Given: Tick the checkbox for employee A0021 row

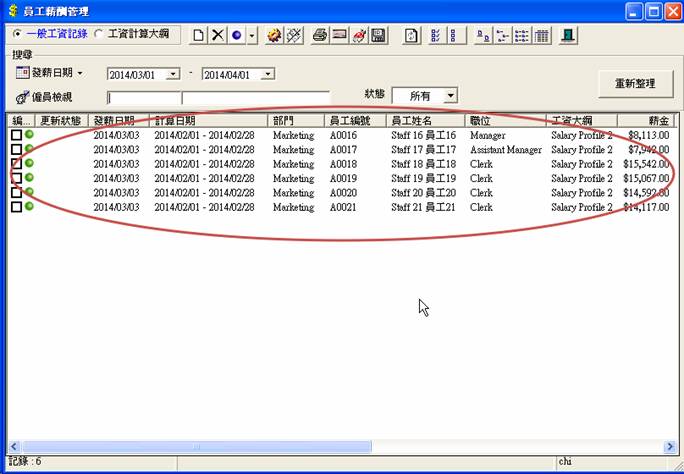Looking at the screenshot, I should 16,207.
